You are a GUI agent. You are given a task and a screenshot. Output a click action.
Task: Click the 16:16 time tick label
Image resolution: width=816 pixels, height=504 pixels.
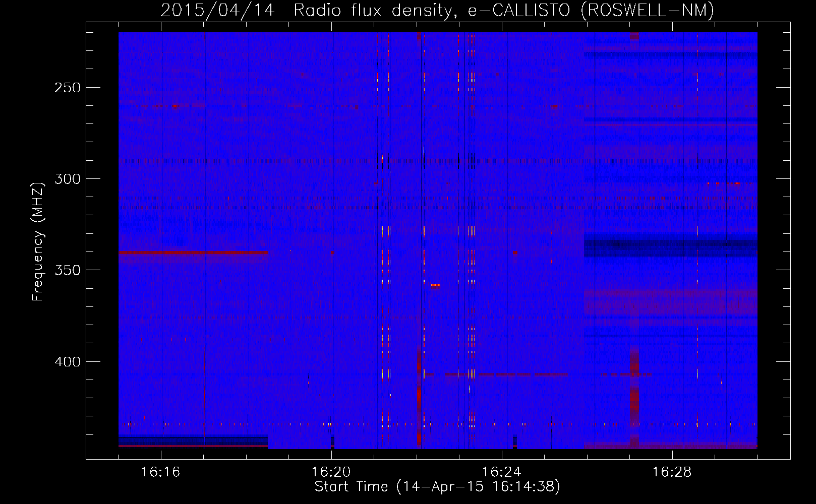pyautogui.click(x=160, y=472)
